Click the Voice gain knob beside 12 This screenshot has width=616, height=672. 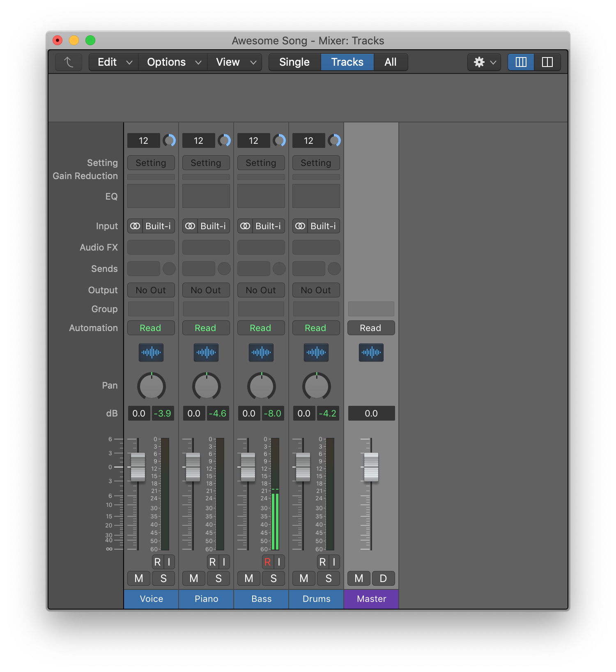point(169,140)
